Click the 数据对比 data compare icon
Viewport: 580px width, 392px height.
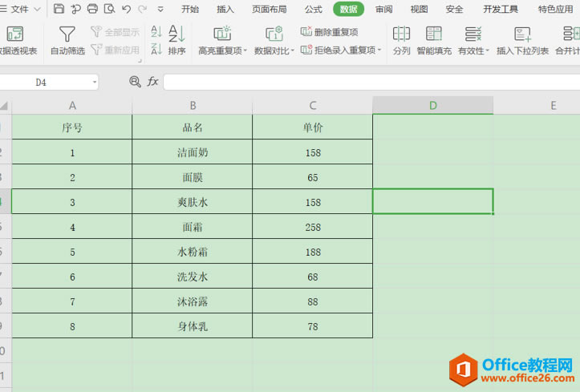pos(274,34)
